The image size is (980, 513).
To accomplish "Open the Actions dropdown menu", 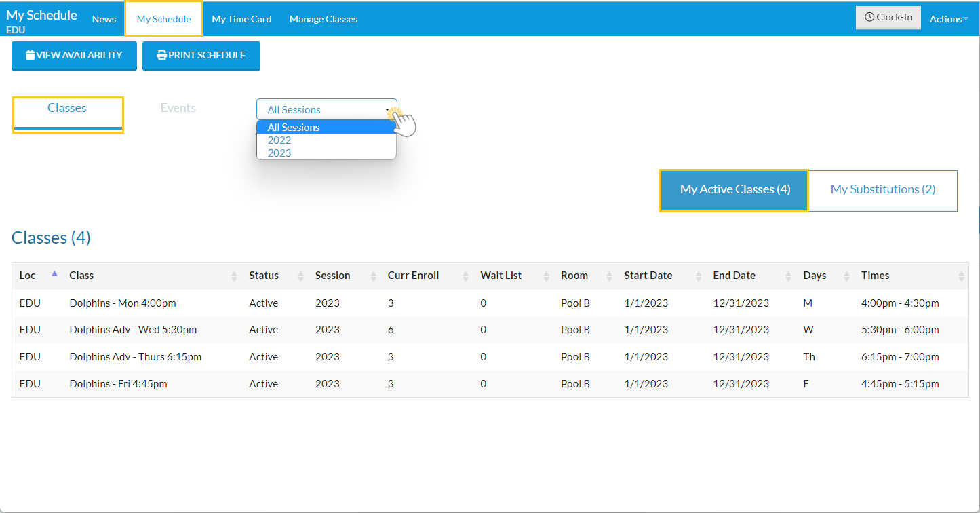I will (949, 19).
